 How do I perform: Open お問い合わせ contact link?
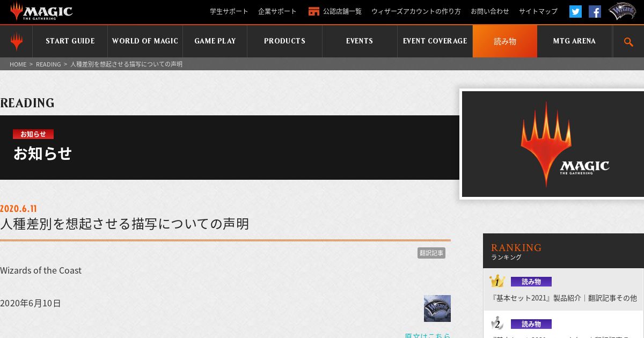tap(490, 11)
